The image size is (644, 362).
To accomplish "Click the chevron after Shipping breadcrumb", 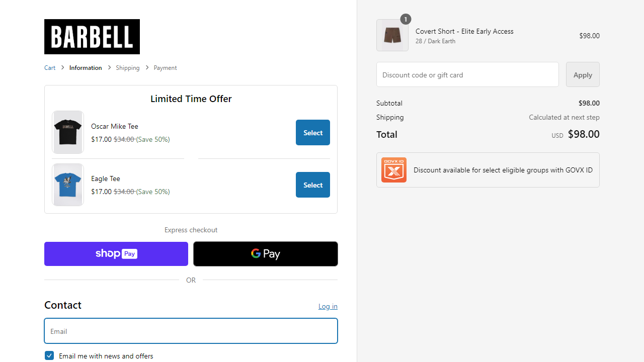I will coord(147,67).
